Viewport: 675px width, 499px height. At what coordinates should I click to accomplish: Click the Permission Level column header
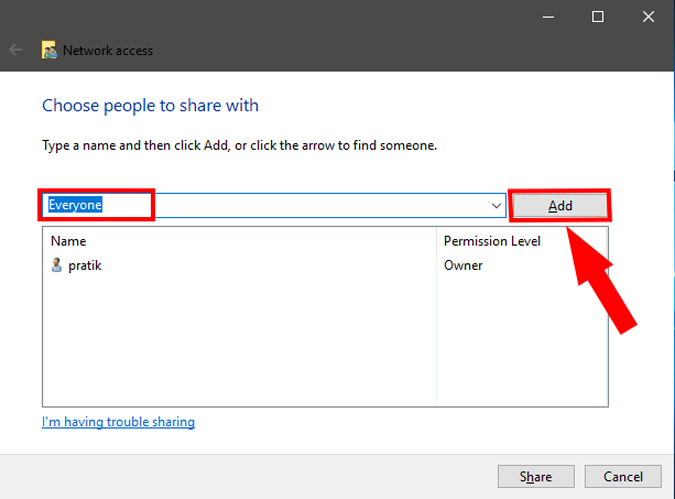click(492, 241)
